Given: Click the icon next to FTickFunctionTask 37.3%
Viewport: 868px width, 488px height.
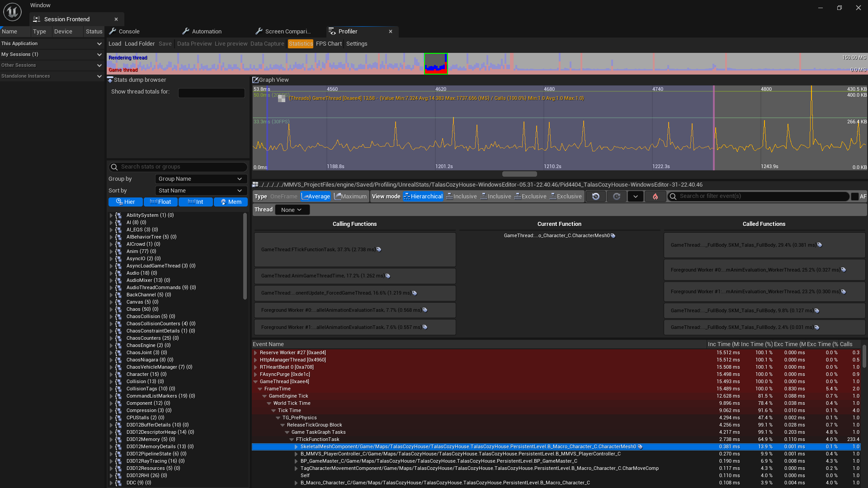Looking at the screenshot, I should pyautogui.click(x=379, y=249).
